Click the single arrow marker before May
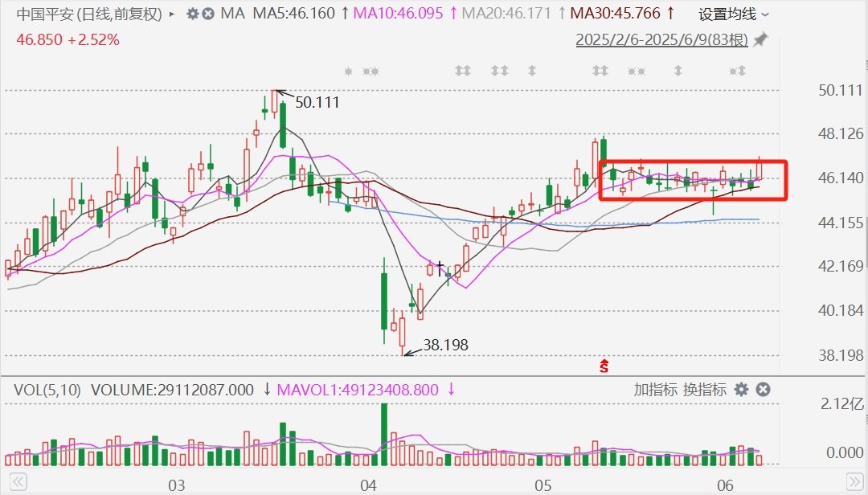The width and height of the screenshot is (868, 495). (532, 71)
